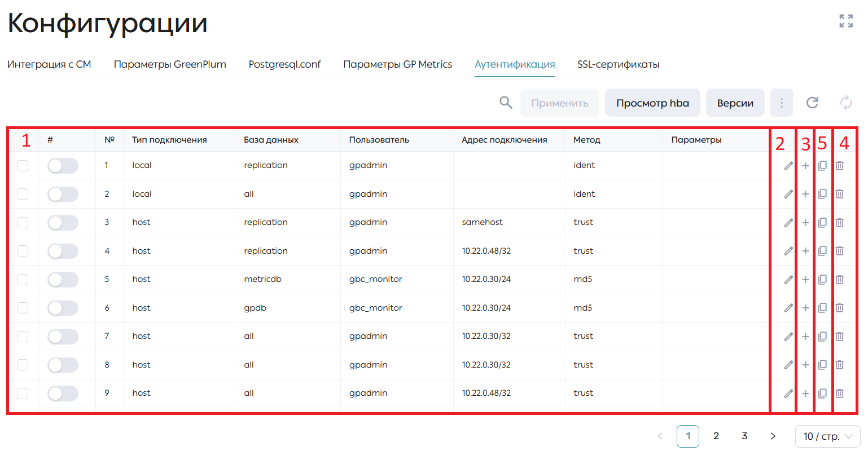Open the 10 / стр. page size dropdown
868x455 pixels.
(x=827, y=436)
